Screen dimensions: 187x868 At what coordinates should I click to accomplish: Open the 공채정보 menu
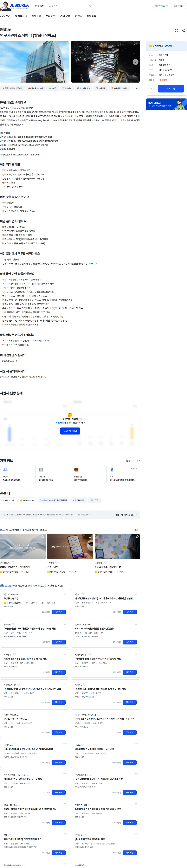click(36, 16)
